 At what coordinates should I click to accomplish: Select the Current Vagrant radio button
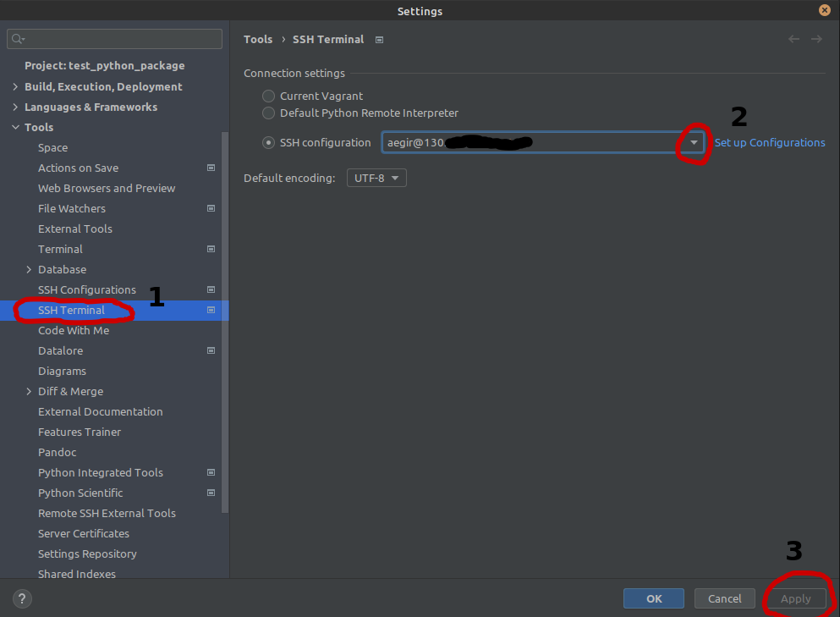(268, 96)
